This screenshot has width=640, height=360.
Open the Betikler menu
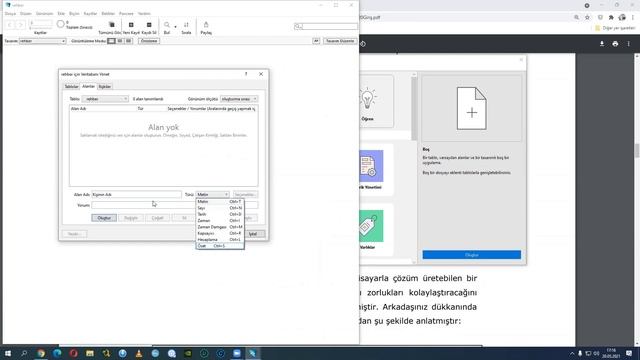[108, 13]
